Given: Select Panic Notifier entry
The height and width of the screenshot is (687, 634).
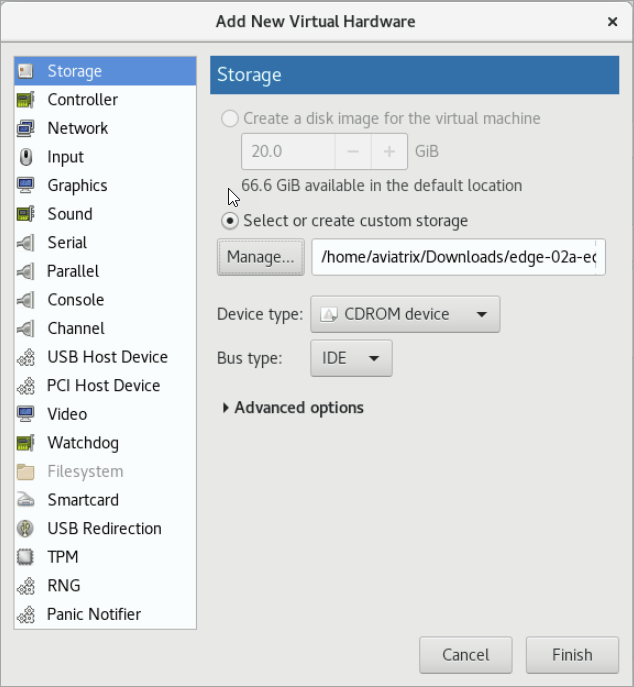Looking at the screenshot, I should pyautogui.click(x=105, y=614).
